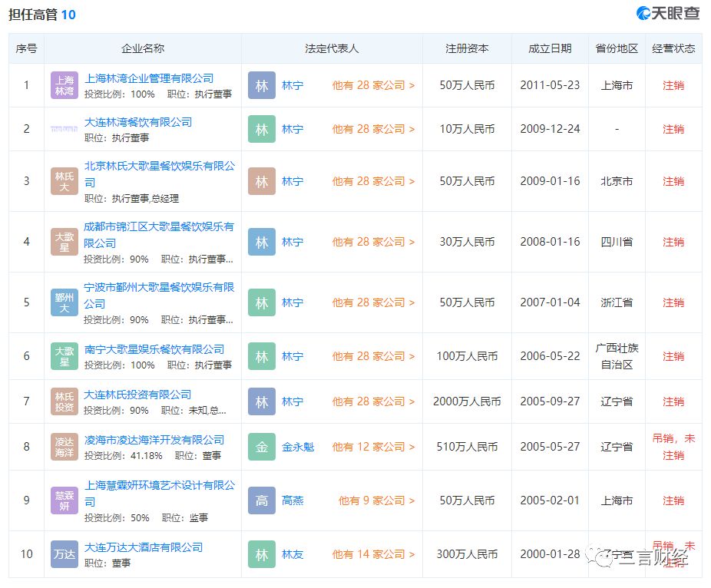This screenshot has height=588, width=711.
Task: Open legal representative 林友 profile
Action: 293,554
